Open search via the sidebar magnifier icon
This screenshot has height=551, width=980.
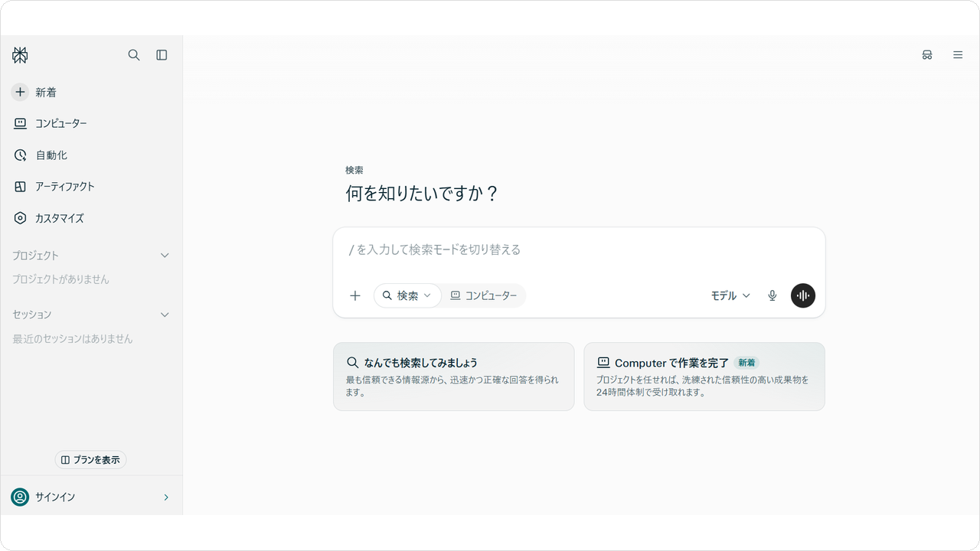(x=134, y=55)
